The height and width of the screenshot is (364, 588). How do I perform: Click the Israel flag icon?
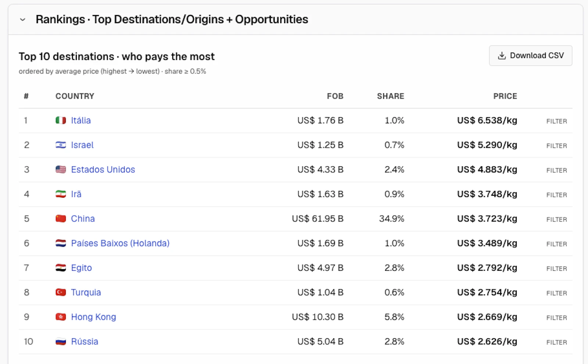point(61,145)
